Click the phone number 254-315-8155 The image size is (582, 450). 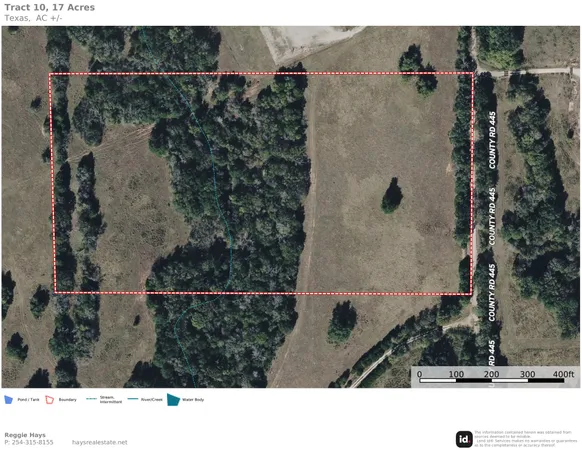(32, 442)
